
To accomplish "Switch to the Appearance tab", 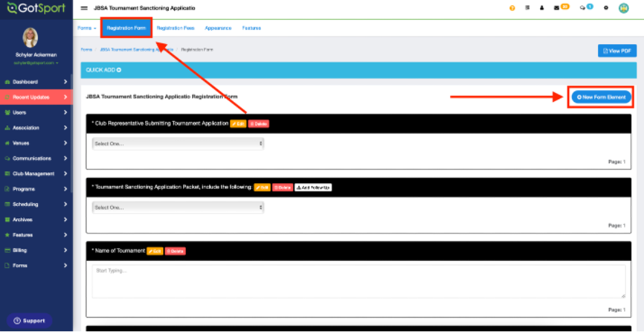I will point(218,28).
